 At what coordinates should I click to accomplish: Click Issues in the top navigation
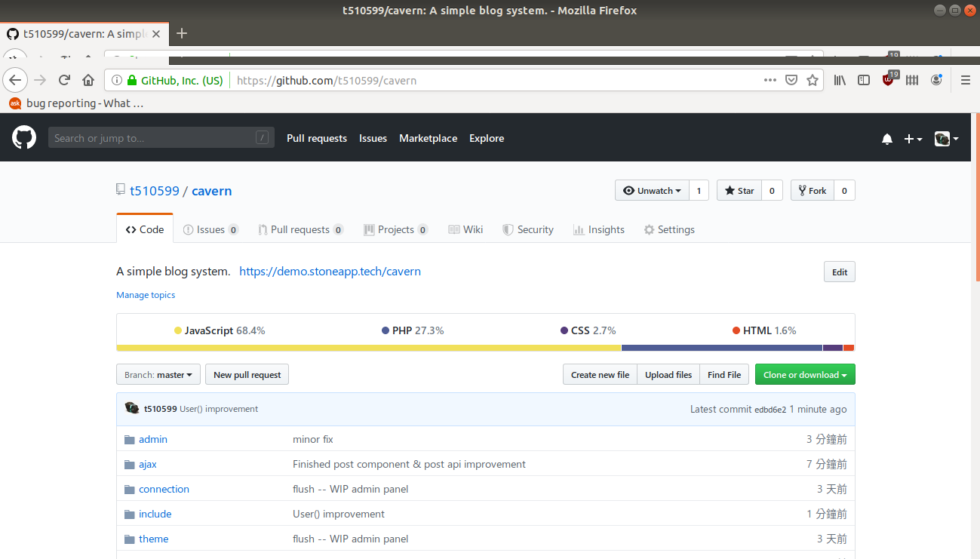(x=373, y=138)
